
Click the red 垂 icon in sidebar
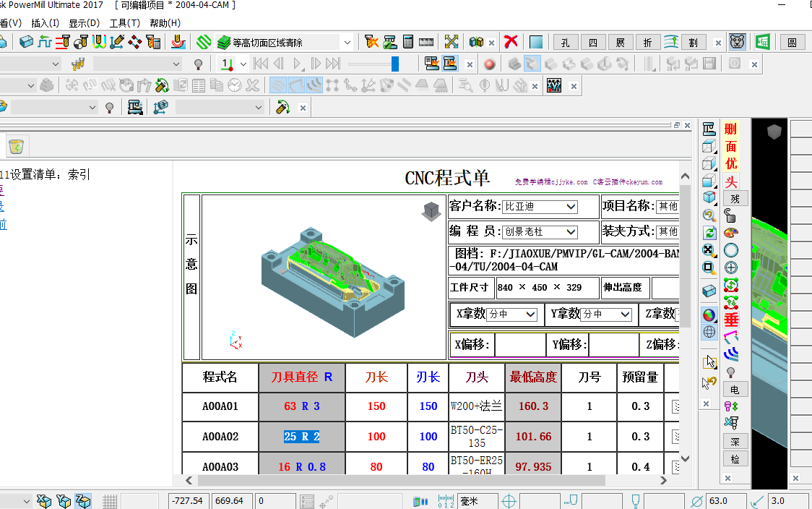click(731, 320)
